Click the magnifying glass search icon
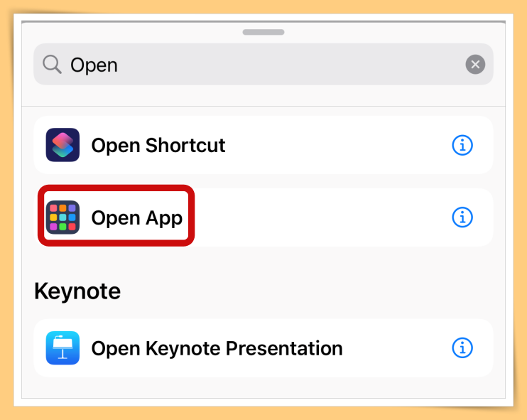 point(52,64)
